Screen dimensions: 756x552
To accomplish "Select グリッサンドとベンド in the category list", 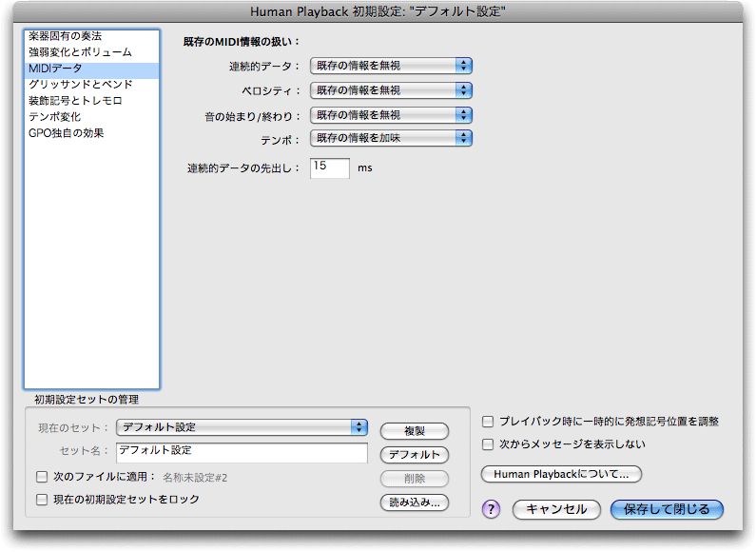I will (91, 85).
